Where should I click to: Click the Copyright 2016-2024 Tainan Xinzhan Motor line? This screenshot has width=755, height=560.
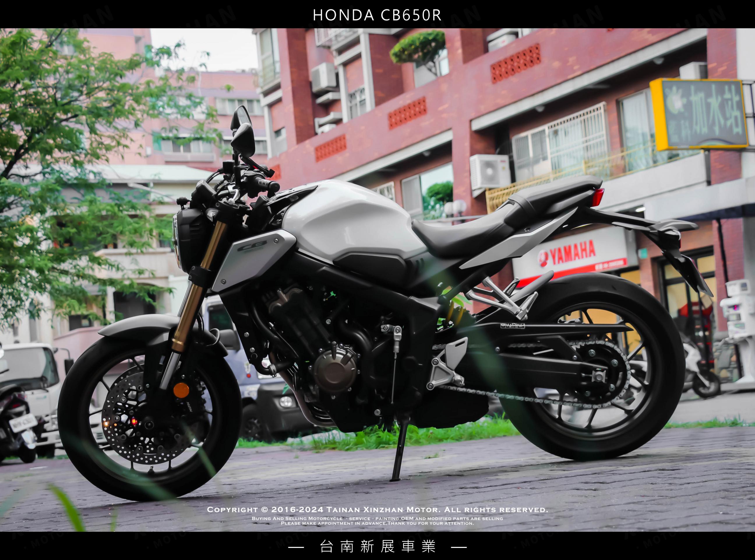(377, 510)
